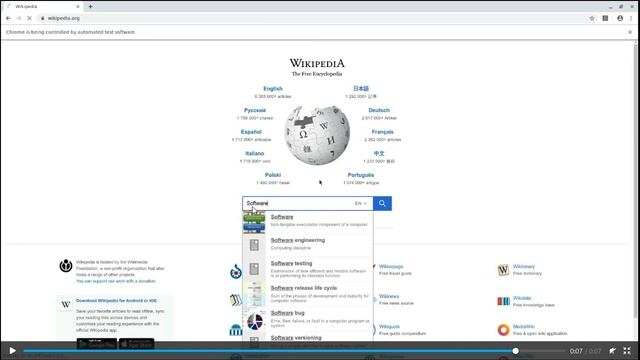Open the Русский Wikipedia link

pos(255,110)
